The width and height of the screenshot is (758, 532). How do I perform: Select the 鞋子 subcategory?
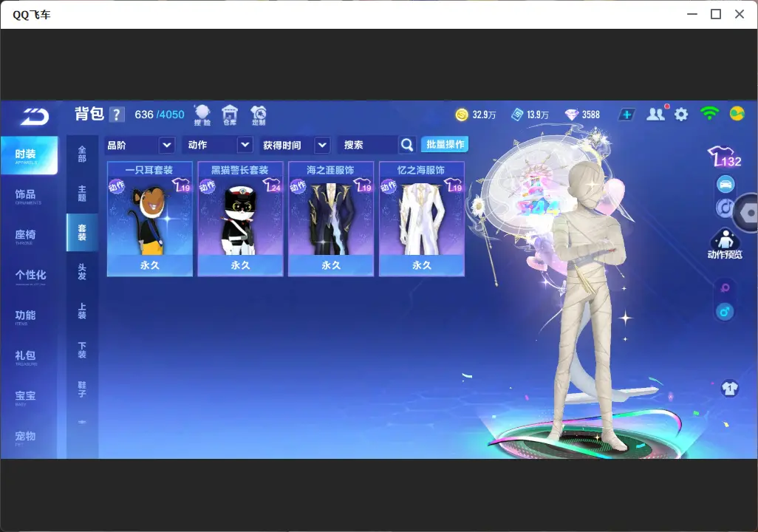(82, 389)
